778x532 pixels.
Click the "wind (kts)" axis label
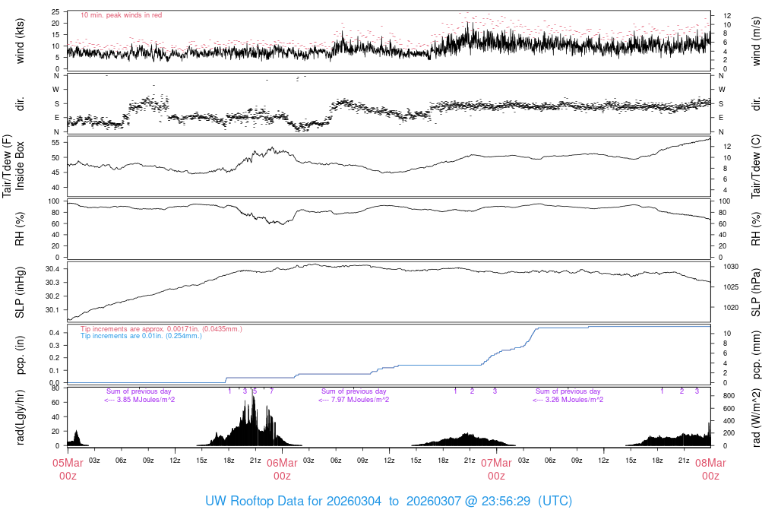pyautogui.click(x=20, y=41)
